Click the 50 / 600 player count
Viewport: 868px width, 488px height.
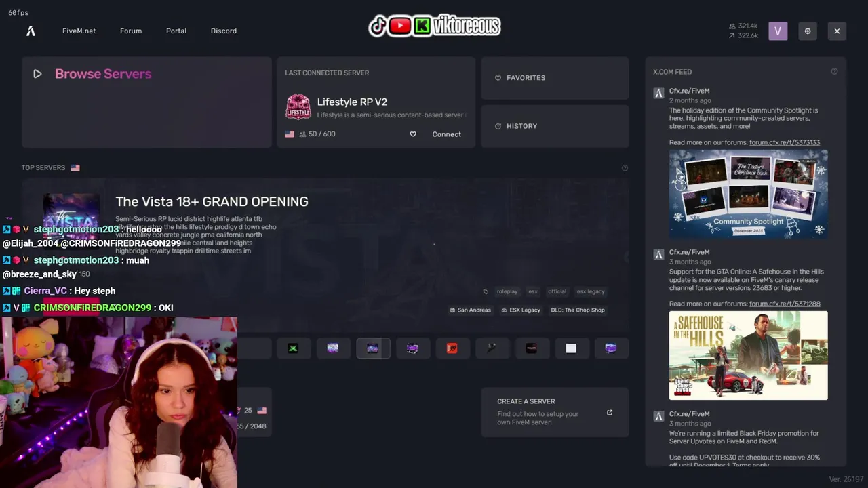click(317, 134)
